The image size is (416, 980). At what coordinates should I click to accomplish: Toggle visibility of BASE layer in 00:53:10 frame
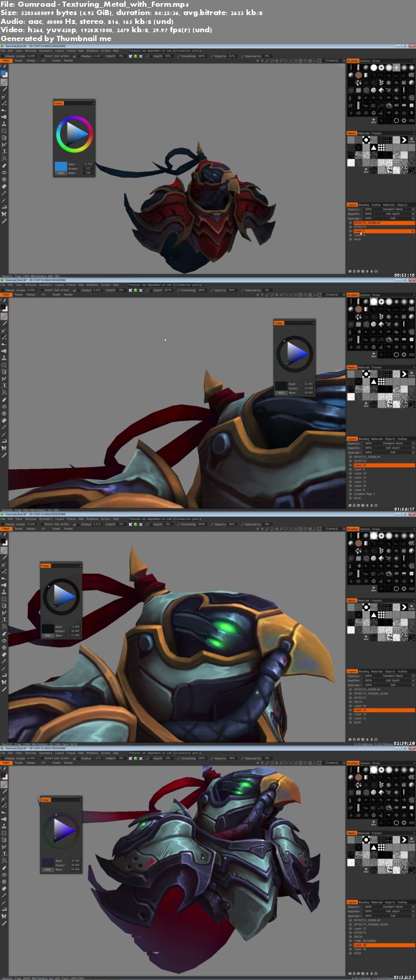pos(350,239)
